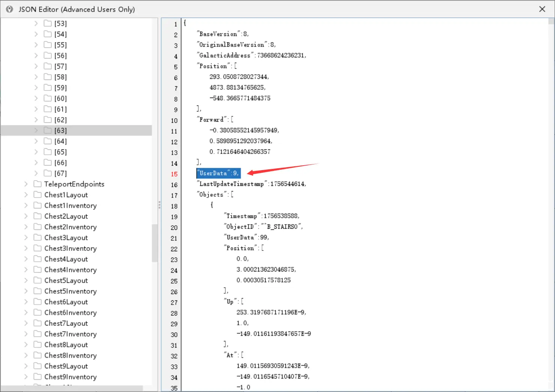Click the TeleportEndpoints folder icon
The image size is (555, 392).
pyautogui.click(x=38, y=184)
